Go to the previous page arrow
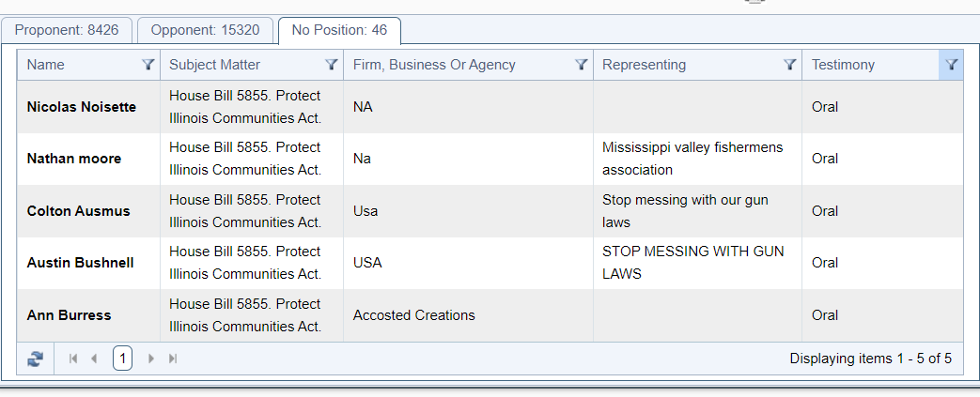Screen dimensions: 980x397 click(x=94, y=359)
